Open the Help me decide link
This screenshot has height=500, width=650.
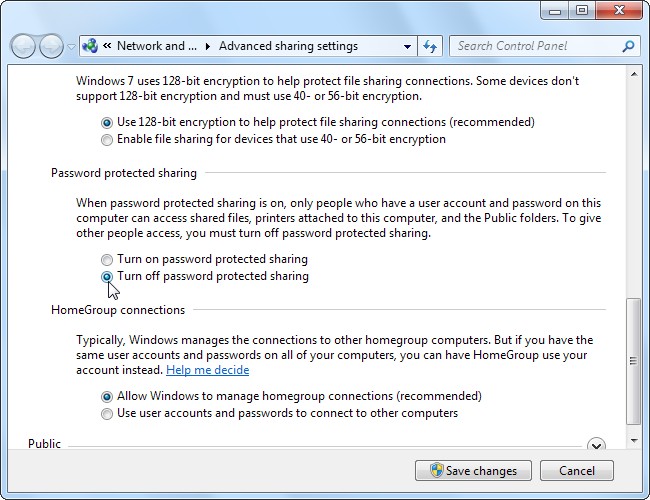click(x=208, y=370)
